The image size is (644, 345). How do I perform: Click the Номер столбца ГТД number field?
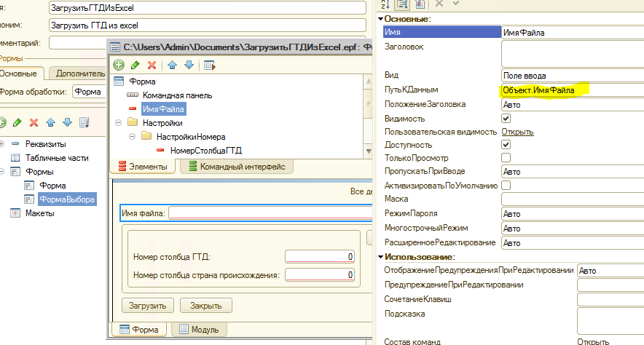[320, 257]
